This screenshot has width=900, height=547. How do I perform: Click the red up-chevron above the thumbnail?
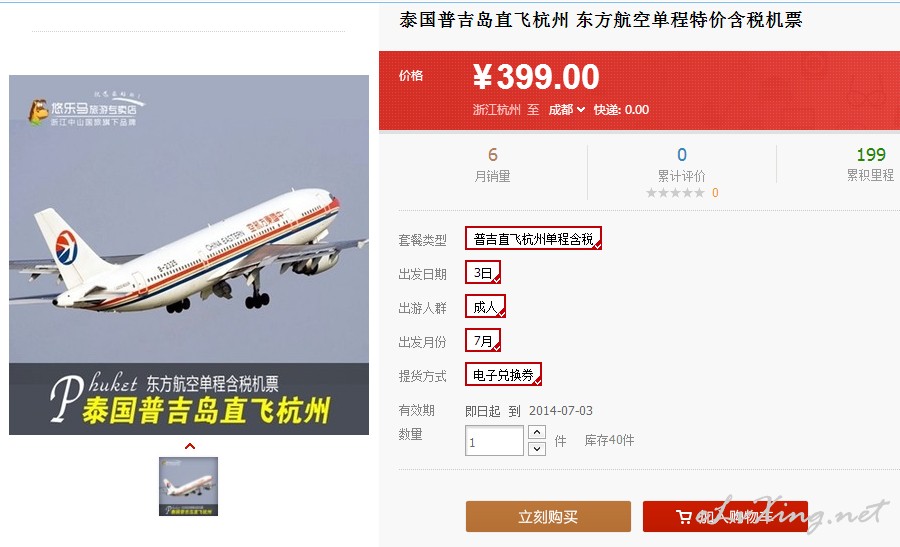(x=190, y=446)
